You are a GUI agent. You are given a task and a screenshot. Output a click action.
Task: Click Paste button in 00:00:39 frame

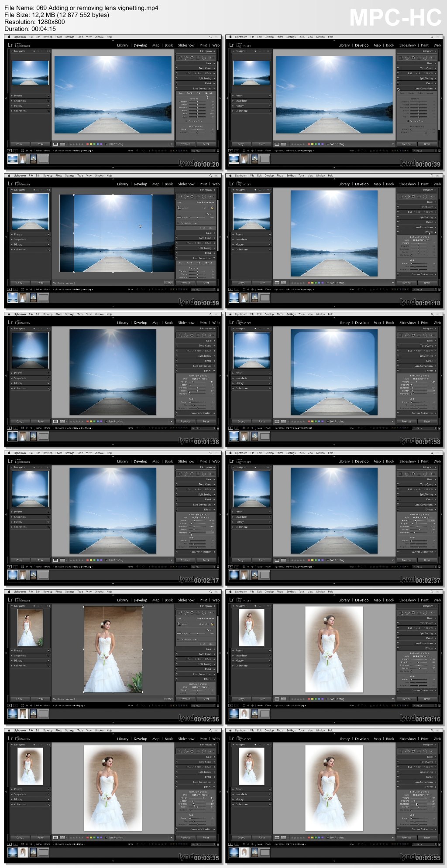click(262, 144)
